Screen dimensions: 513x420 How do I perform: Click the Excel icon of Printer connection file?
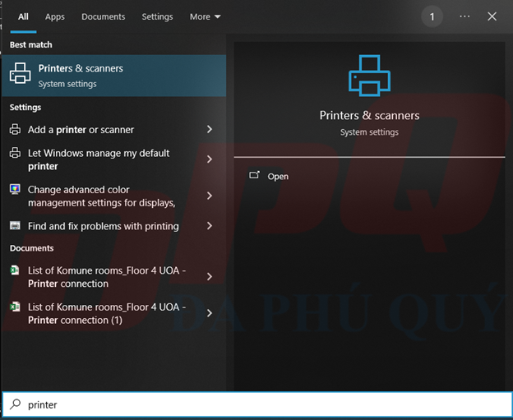pos(15,270)
